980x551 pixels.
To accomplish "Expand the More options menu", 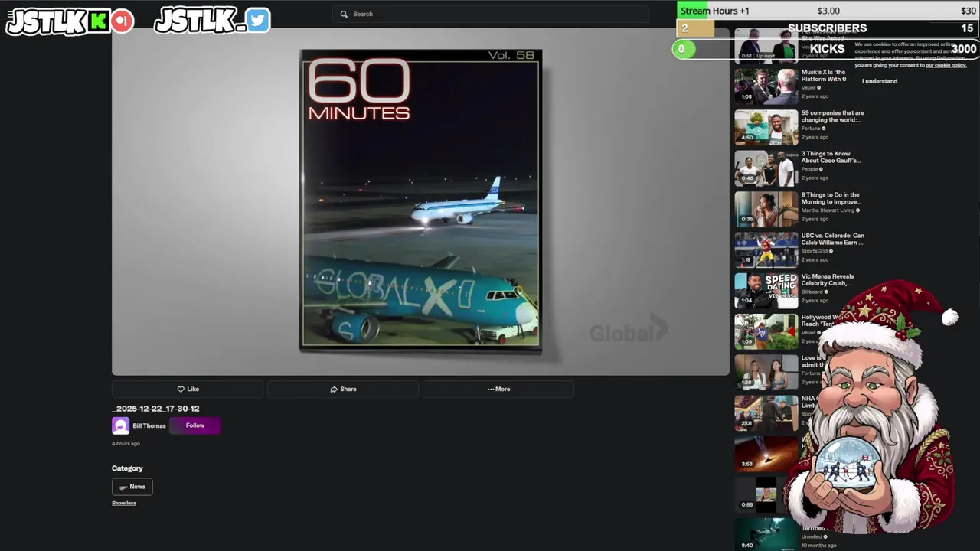I will (498, 389).
